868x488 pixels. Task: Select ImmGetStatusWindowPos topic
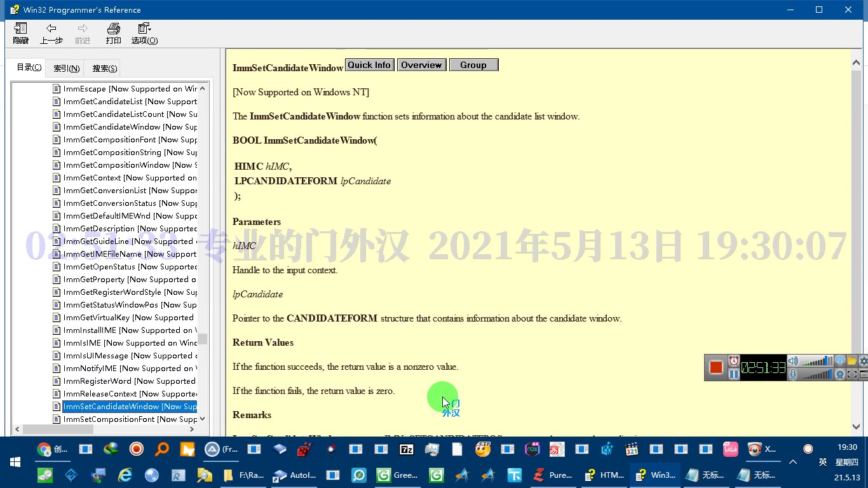coord(130,305)
